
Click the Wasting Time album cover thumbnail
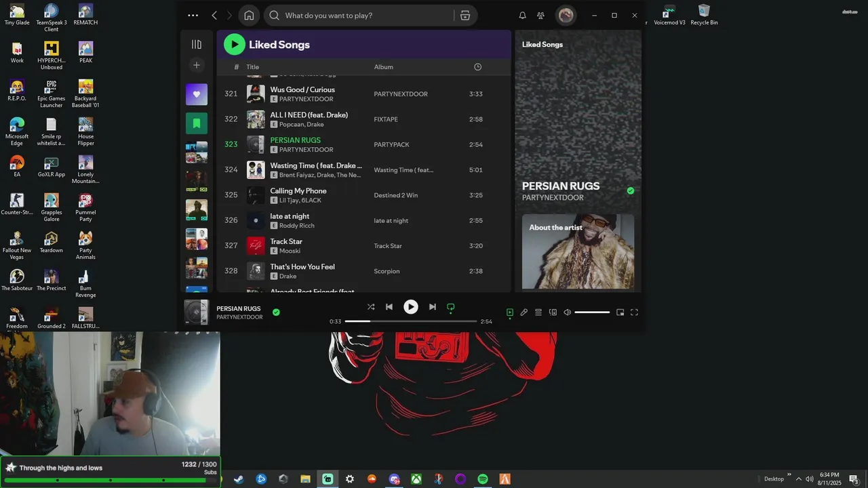[256, 170]
